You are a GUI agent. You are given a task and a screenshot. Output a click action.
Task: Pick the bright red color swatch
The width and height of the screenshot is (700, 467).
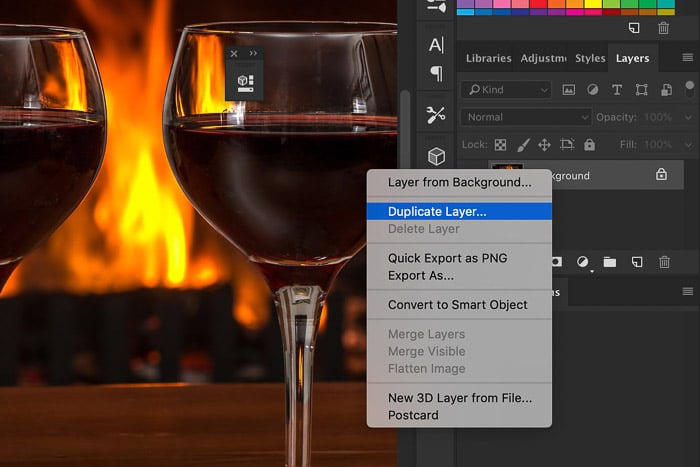[x=538, y=4]
